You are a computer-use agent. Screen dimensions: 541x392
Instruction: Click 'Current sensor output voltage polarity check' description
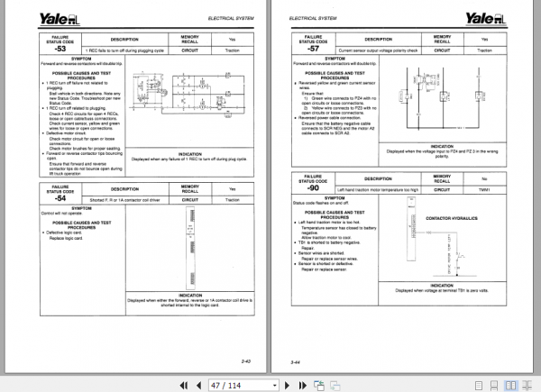378,50
